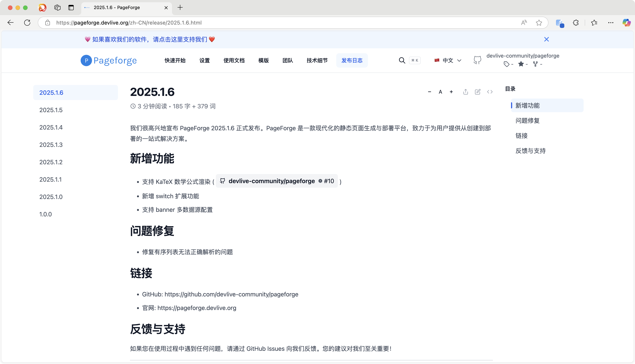The image size is (635, 364).
Task: Jump to 新增功能 in table of contents
Action: [x=547, y=106]
